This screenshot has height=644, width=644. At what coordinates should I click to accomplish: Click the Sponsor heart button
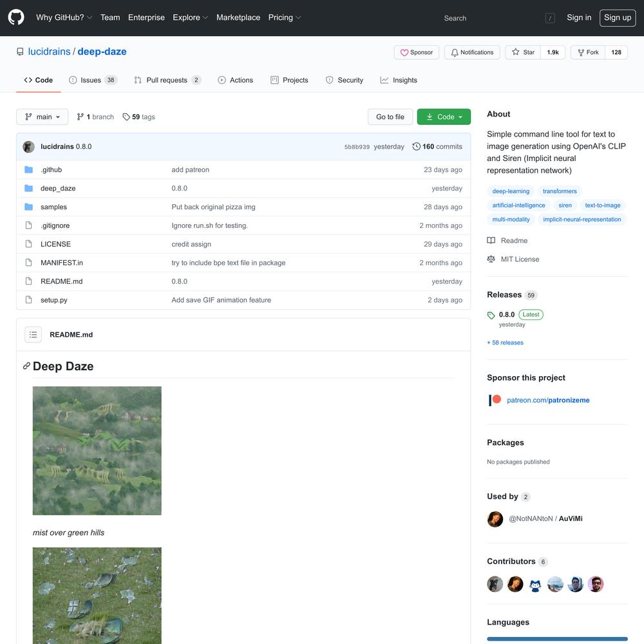pyautogui.click(x=417, y=52)
